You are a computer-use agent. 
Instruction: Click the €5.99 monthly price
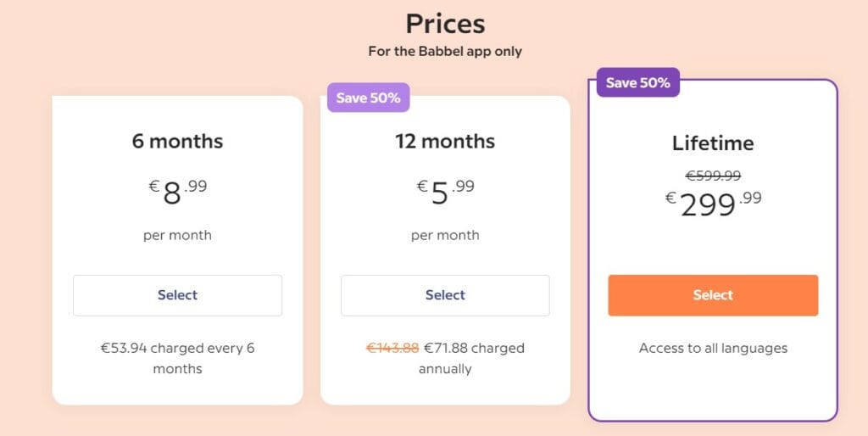pos(445,192)
